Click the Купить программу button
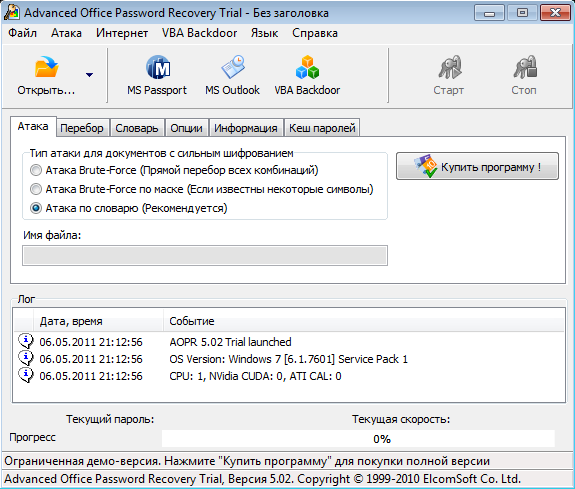 pos(477,167)
